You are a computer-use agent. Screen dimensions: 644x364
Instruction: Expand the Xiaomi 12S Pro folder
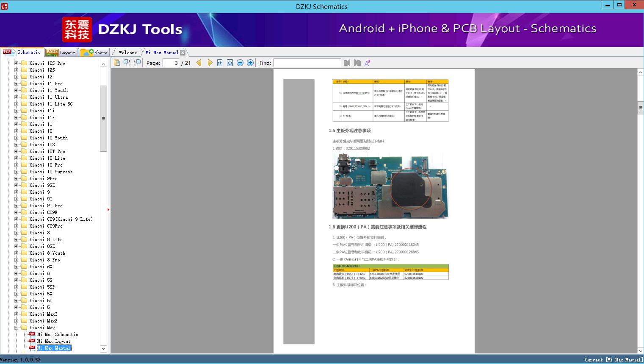pos(17,63)
